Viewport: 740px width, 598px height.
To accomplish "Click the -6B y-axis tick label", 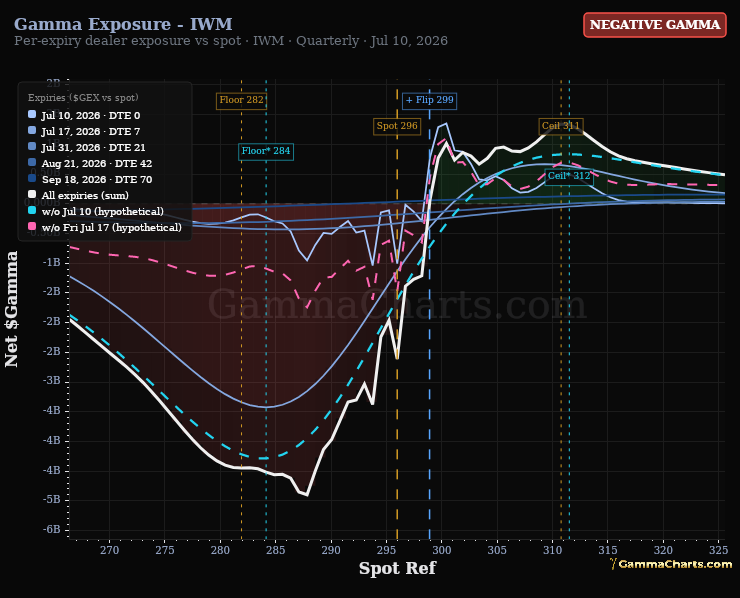I will coord(51,529).
